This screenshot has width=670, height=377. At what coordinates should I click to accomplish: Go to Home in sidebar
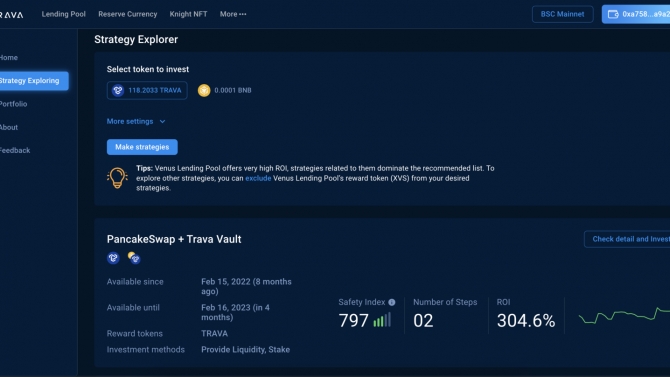pyautogui.click(x=9, y=57)
